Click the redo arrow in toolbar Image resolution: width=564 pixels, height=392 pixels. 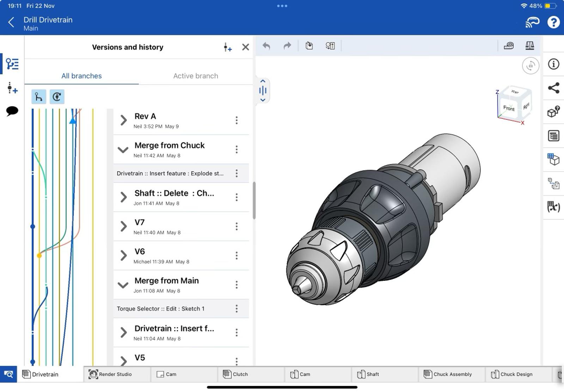[287, 46]
